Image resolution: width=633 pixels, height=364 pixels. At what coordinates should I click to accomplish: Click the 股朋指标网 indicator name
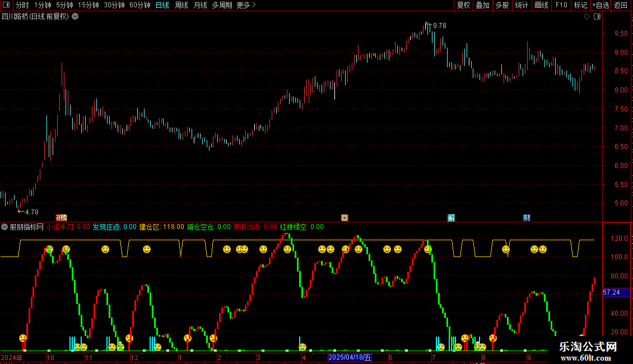coord(27,227)
